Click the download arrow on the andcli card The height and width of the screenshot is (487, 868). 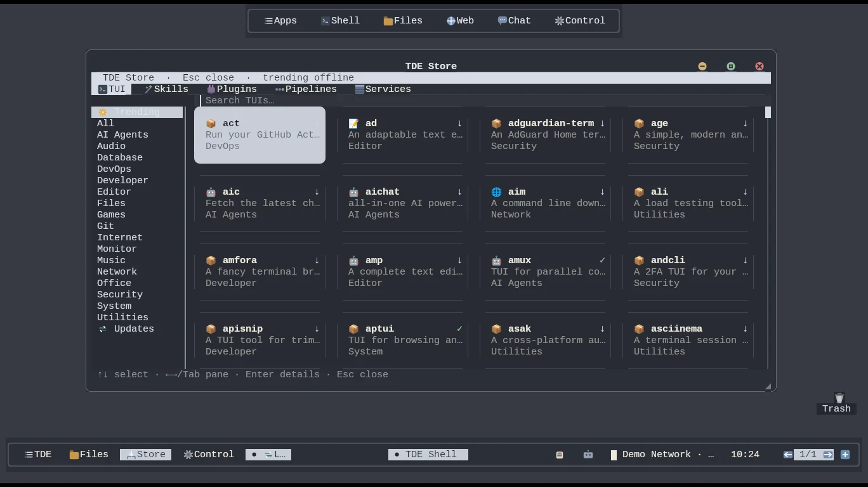point(745,261)
